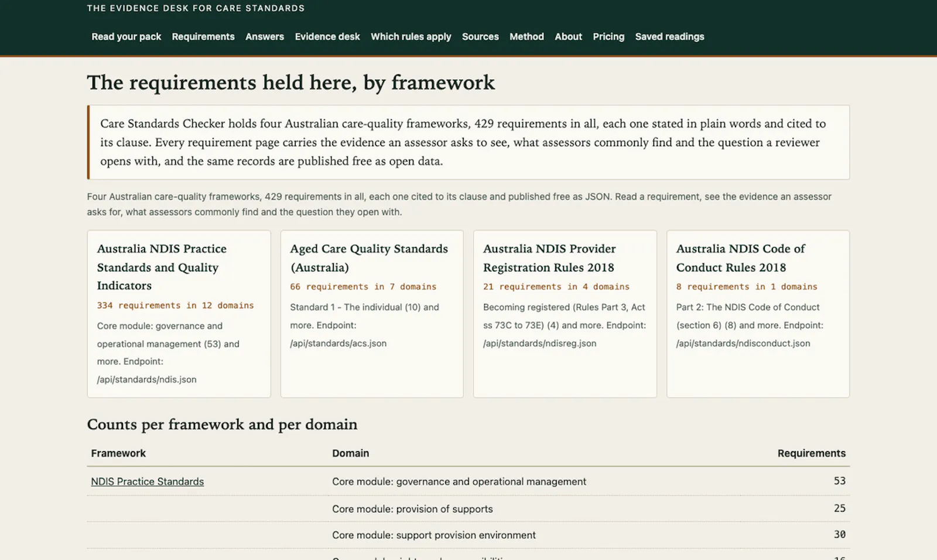Click the 'The requirements held here, by framework' heading
The width and height of the screenshot is (937, 560).
(x=290, y=83)
